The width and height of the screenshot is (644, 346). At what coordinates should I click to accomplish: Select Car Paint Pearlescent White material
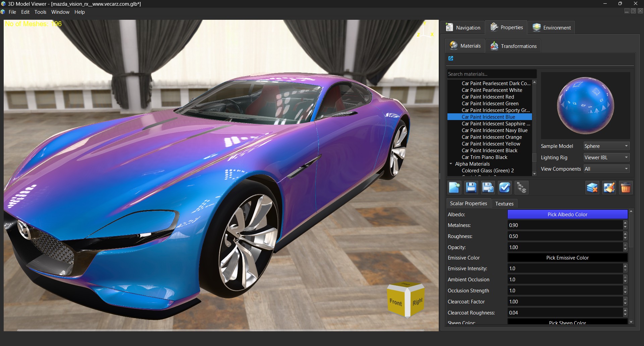click(492, 90)
